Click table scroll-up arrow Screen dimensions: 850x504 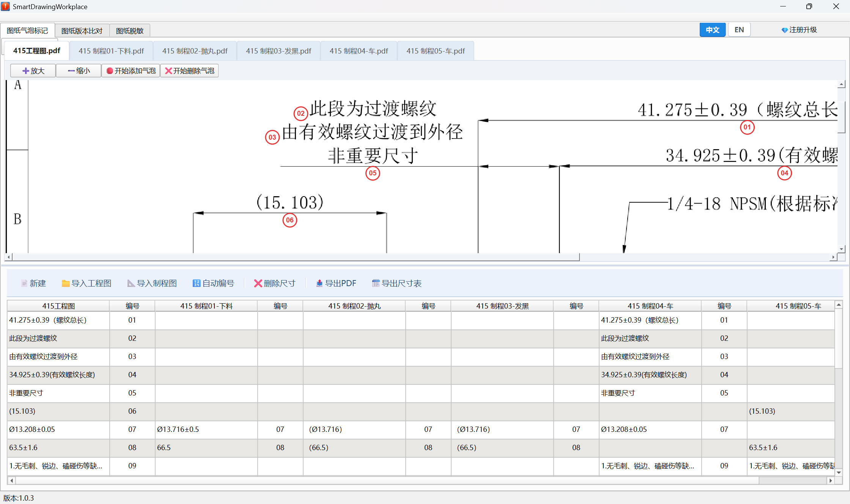tap(839, 305)
